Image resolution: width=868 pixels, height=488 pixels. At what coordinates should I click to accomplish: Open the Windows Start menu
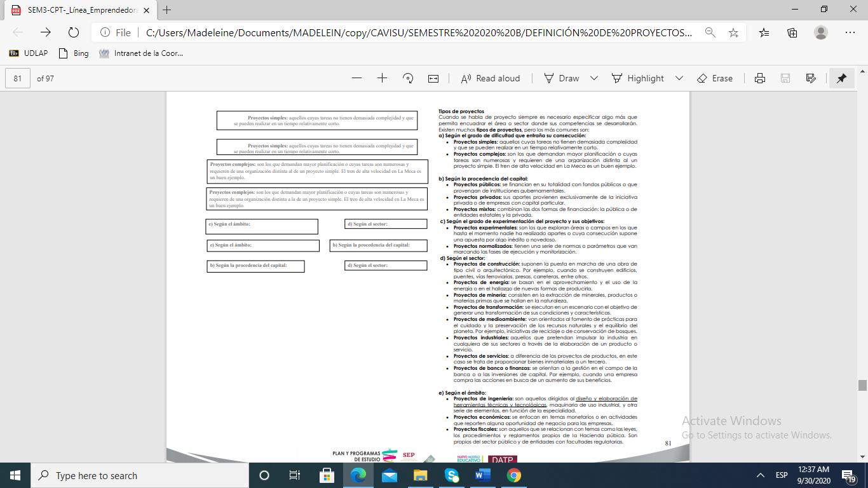pyautogui.click(x=15, y=475)
